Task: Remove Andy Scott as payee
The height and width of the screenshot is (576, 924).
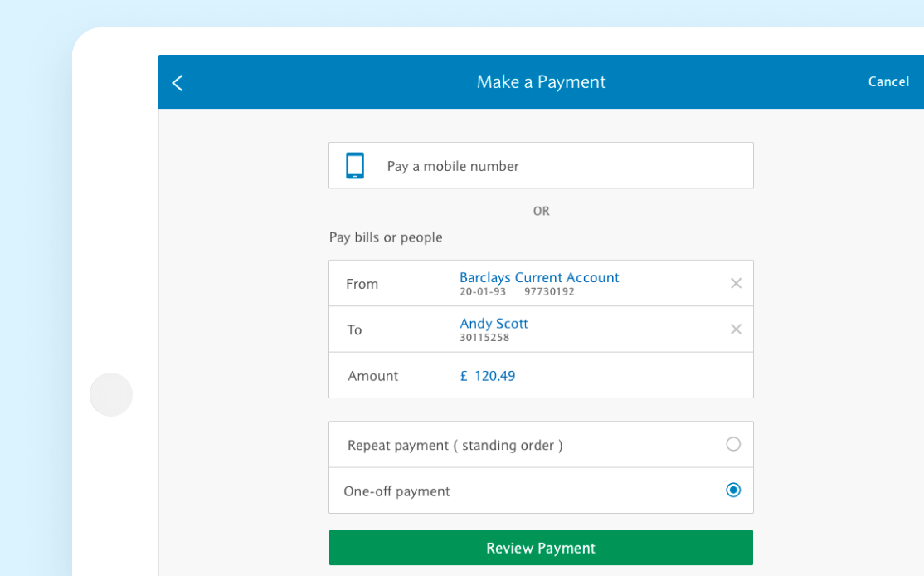Action: [736, 329]
